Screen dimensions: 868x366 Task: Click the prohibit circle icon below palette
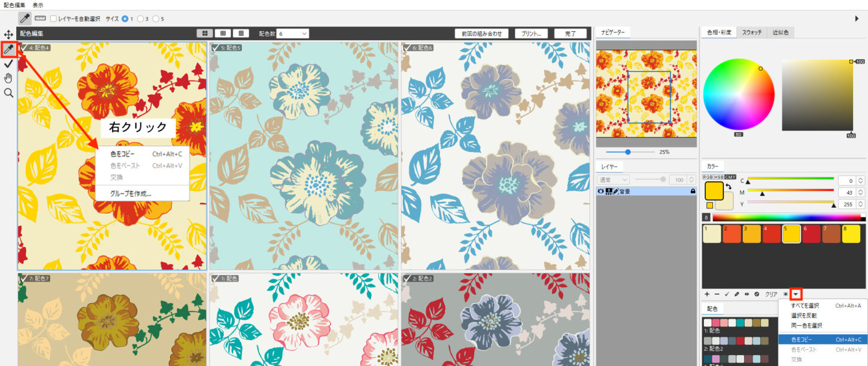click(x=757, y=294)
